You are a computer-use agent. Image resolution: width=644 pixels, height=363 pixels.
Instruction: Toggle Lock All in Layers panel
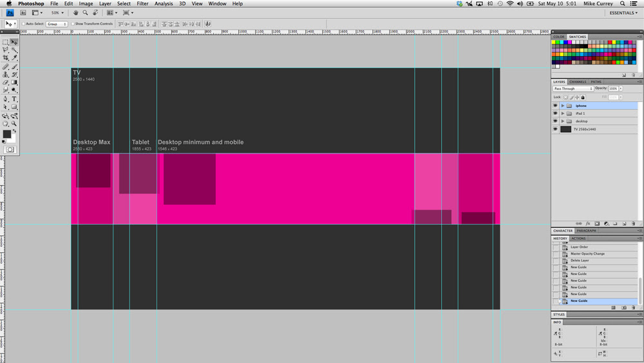[x=583, y=97]
